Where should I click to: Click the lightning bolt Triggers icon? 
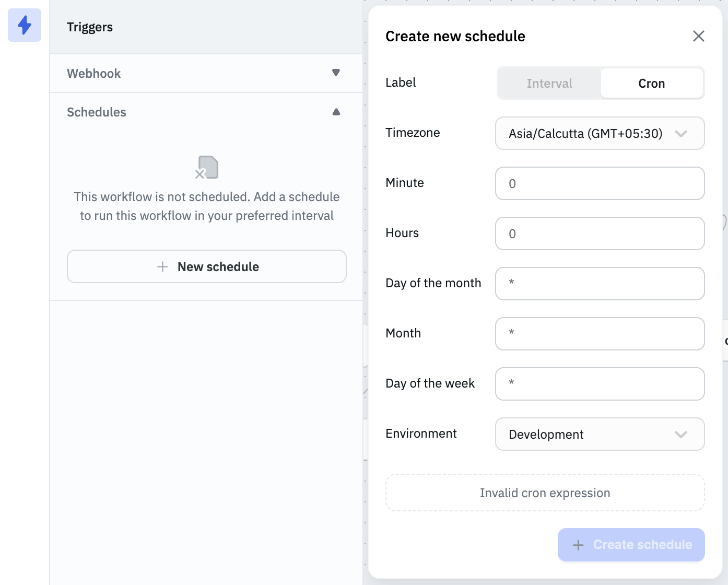[25, 25]
